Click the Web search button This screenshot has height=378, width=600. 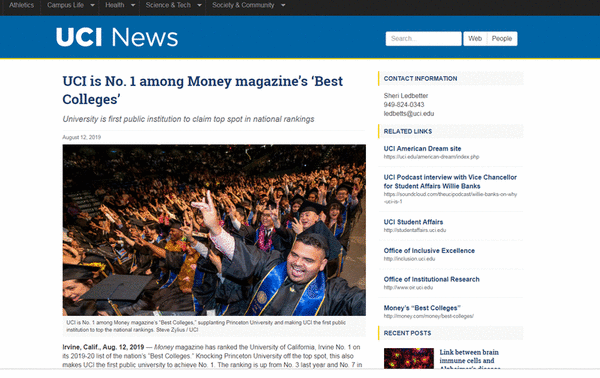click(475, 39)
